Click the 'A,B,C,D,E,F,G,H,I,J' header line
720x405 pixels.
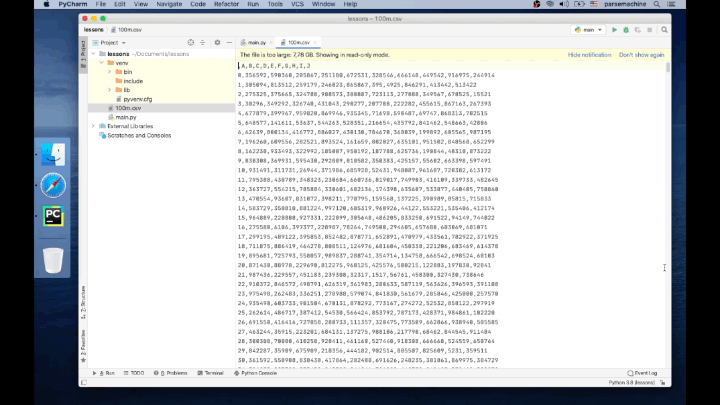click(x=276, y=66)
